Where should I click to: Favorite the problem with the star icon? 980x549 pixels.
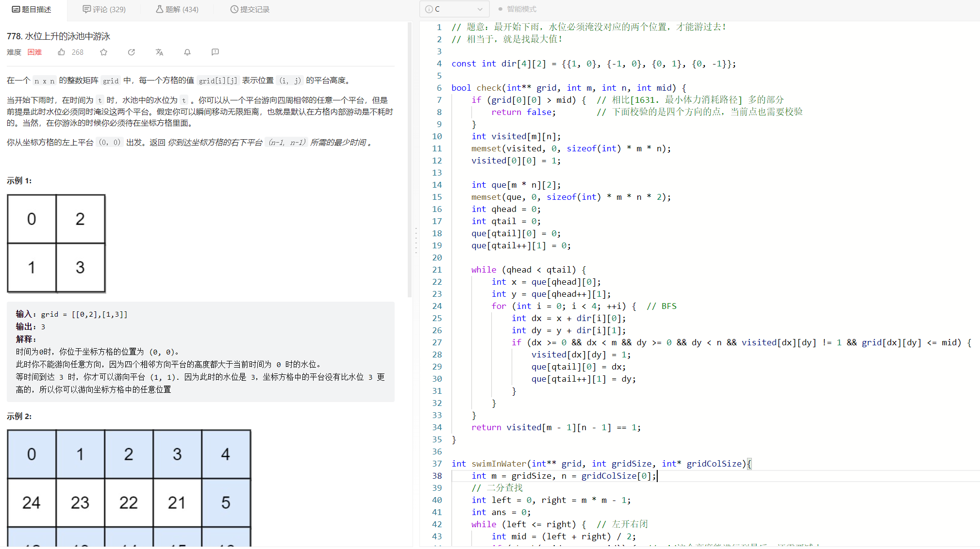tap(103, 52)
